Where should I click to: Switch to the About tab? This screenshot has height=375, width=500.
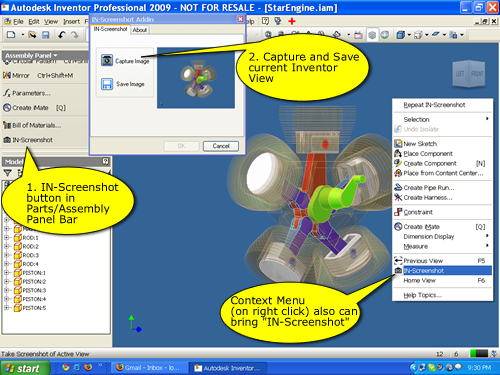[140, 30]
